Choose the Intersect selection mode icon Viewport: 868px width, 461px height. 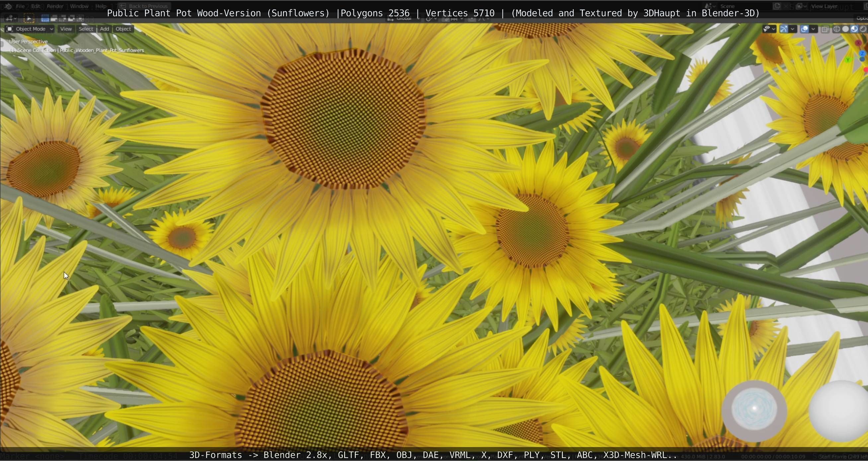(80, 19)
